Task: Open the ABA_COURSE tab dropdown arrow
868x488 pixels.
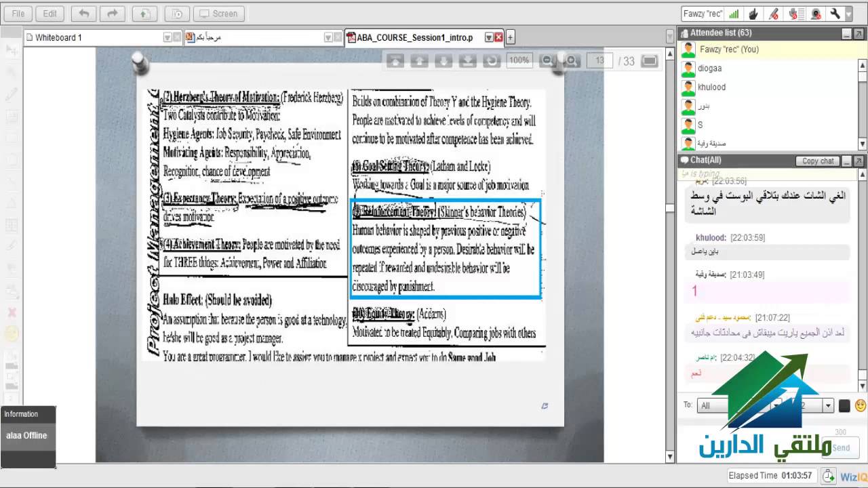Action: pos(488,38)
